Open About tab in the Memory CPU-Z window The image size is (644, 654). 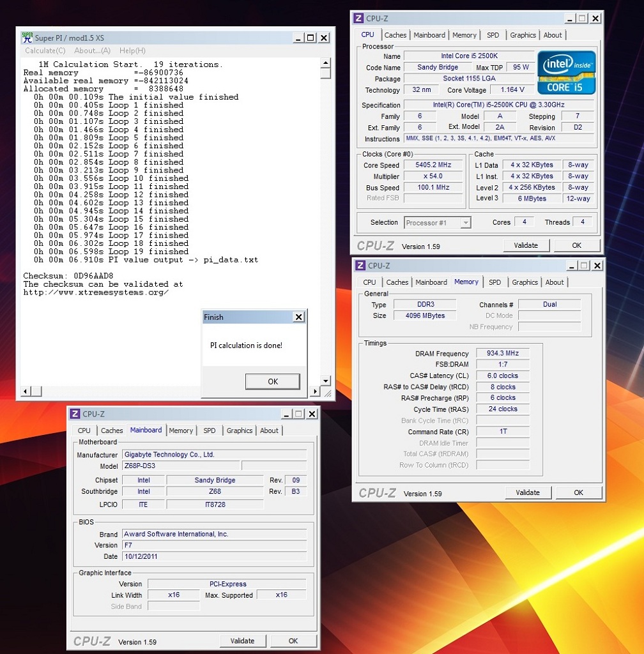(555, 282)
